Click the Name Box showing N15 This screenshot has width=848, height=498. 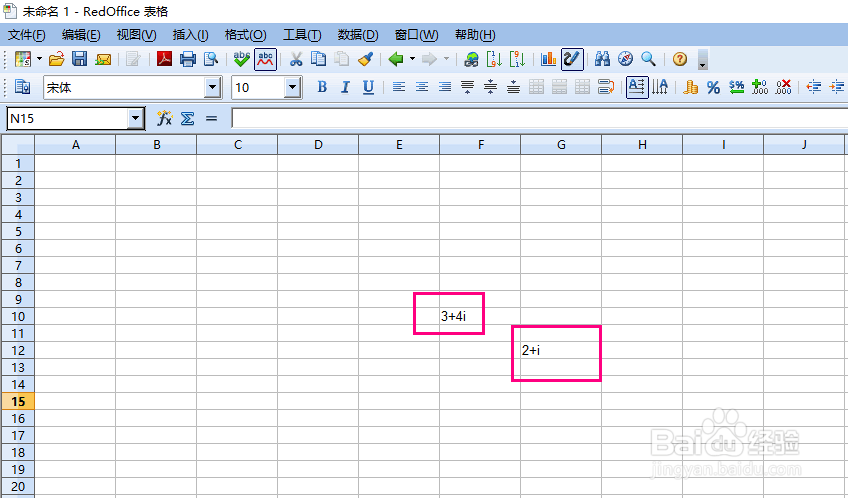pos(68,118)
